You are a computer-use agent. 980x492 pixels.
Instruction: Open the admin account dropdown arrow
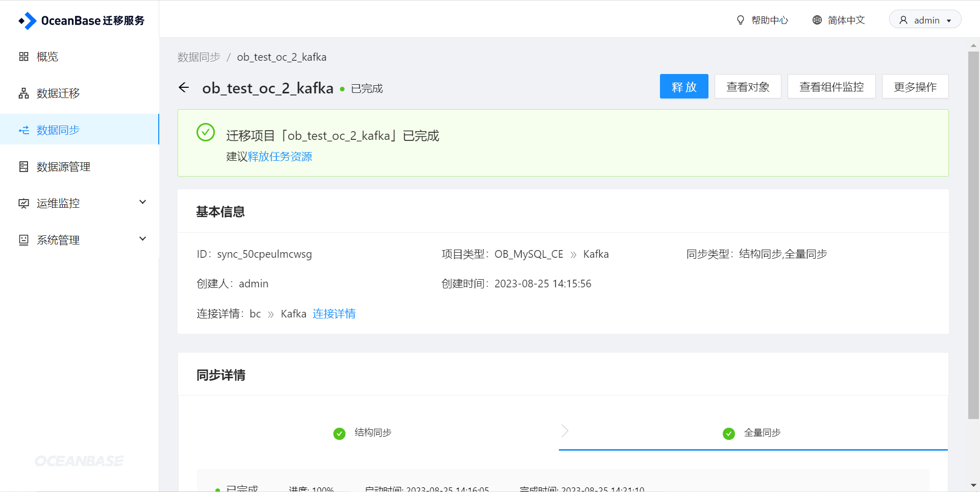coord(949,21)
